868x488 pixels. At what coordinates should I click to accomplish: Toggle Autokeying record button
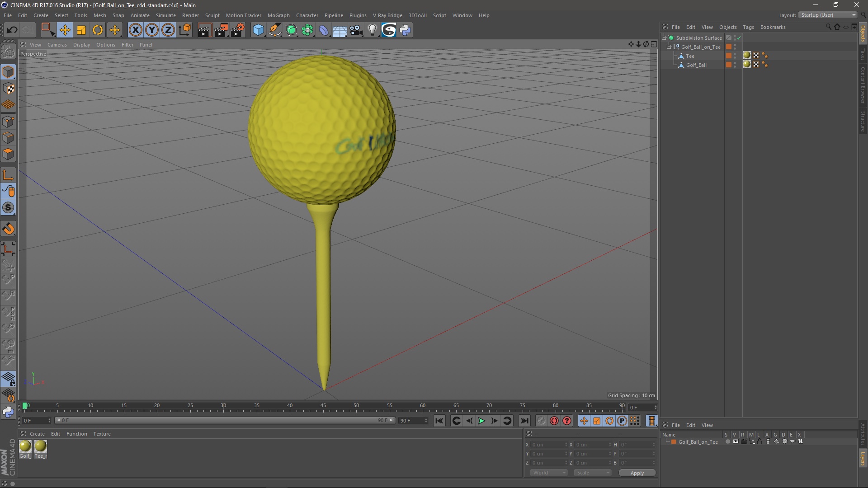tap(554, 421)
